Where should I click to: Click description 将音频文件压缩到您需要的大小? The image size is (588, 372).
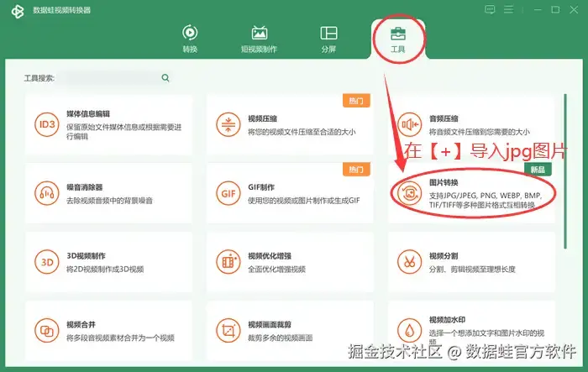[x=480, y=132]
